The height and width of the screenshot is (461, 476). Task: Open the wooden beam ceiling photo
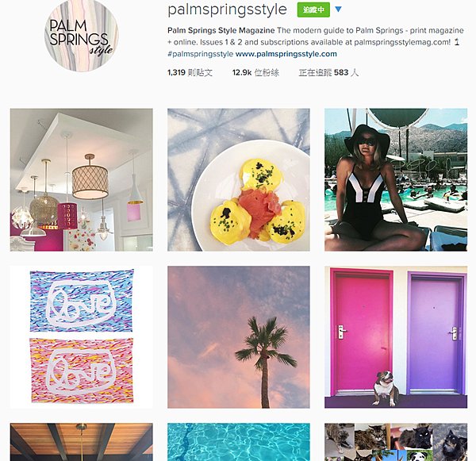(x=82, y=442)
